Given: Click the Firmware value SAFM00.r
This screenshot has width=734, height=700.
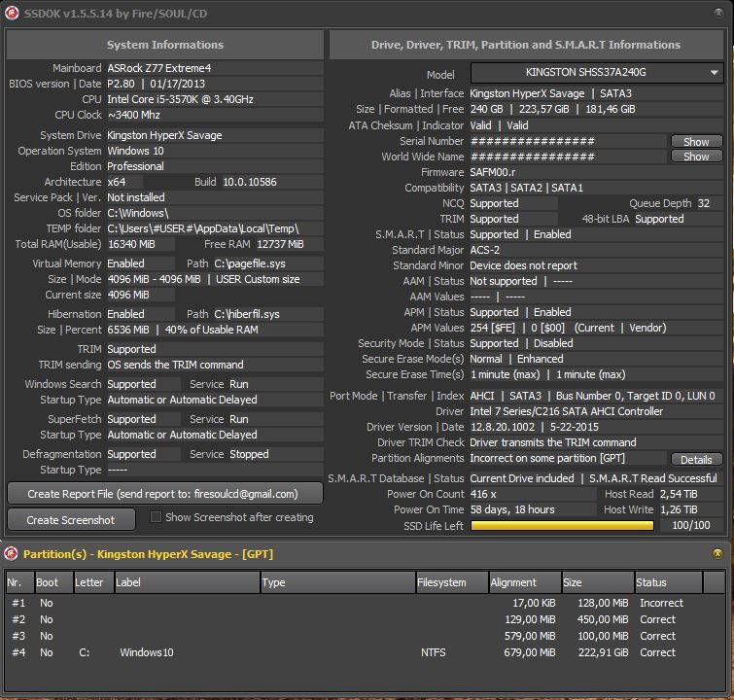Looking at the screenshot, I should pos(493,172).
